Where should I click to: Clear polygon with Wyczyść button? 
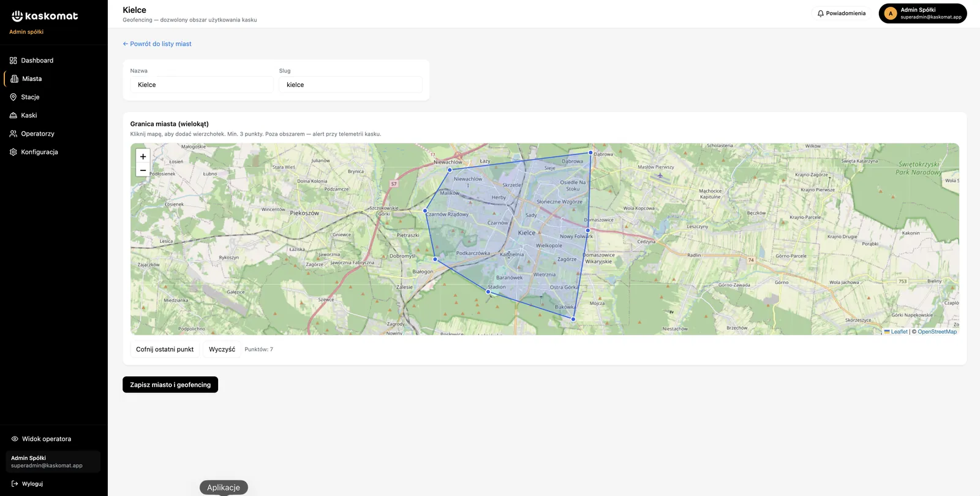[x=222, y=349]
